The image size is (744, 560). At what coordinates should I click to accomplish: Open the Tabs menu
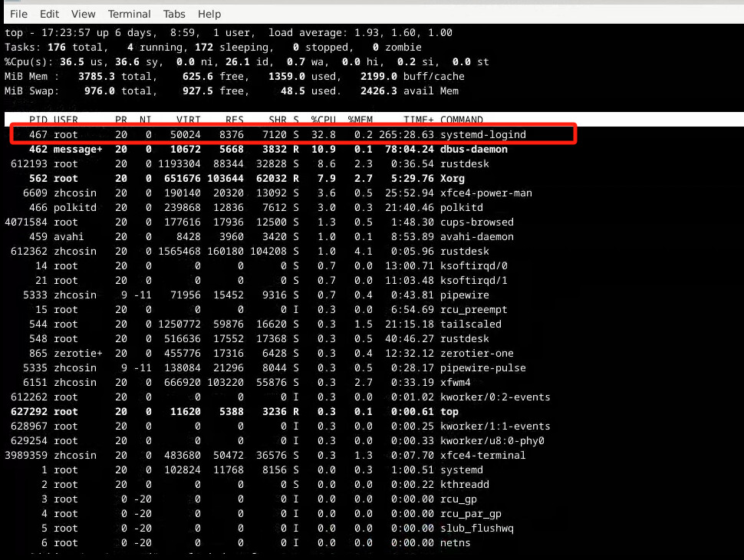174,14
